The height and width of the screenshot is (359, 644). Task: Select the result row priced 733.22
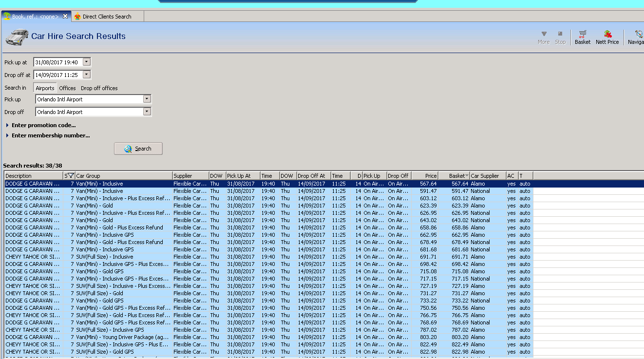[x=268, y=301]
